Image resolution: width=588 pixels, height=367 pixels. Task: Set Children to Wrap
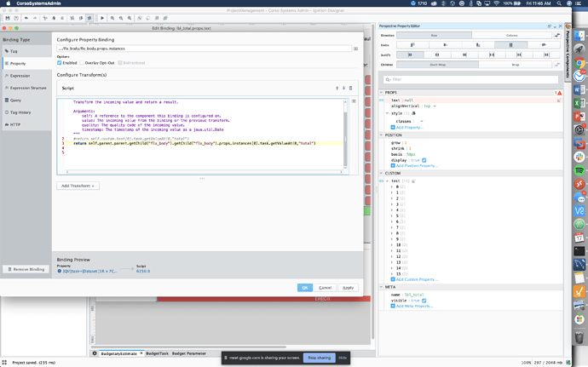(x=516, y=65)
